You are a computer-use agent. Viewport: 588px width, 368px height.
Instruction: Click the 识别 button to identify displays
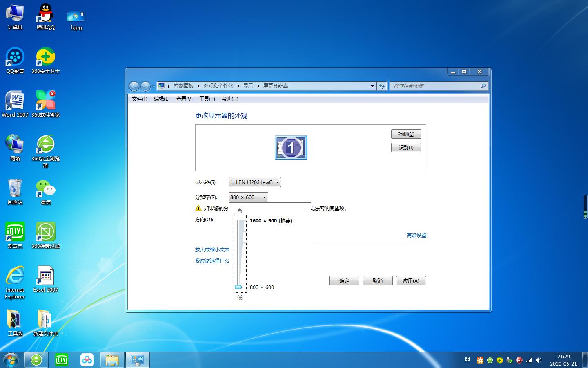(406, 147)
